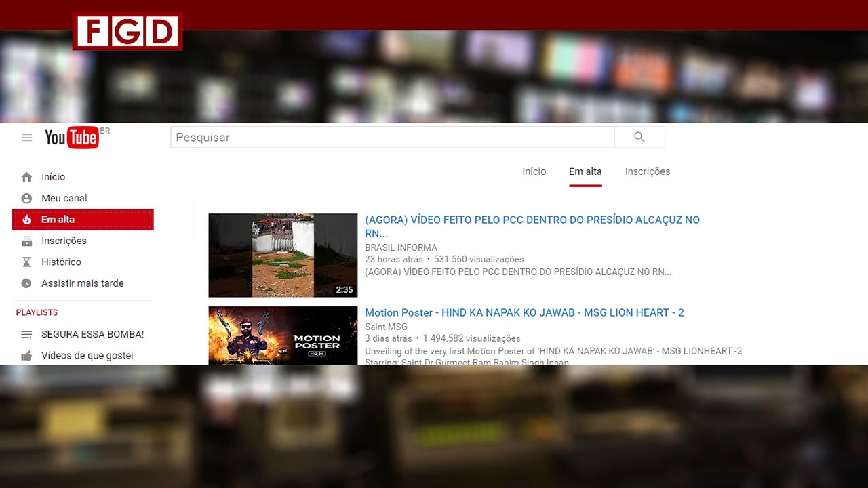Select Em alta in the left sidebar
This screenshot has height=488, width=868.
tap(83, 220)
